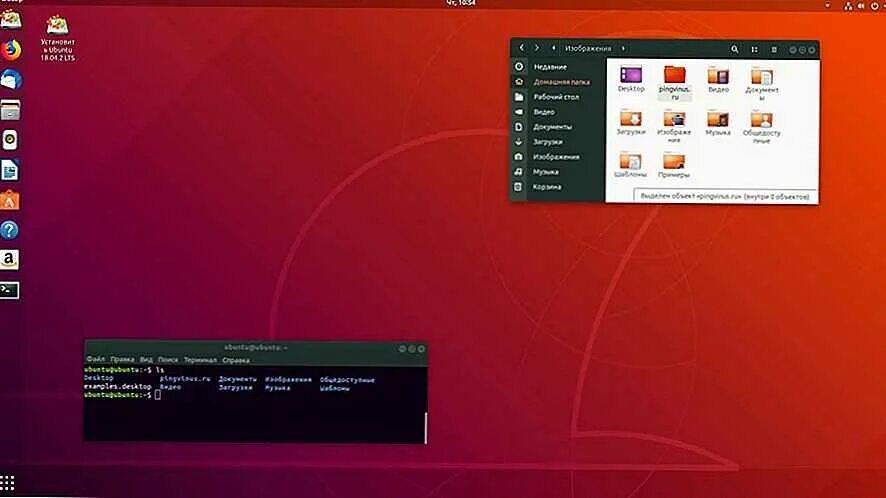Open Help from the dock
Viewport: 886px width, 498px height.
click(10, 230)
